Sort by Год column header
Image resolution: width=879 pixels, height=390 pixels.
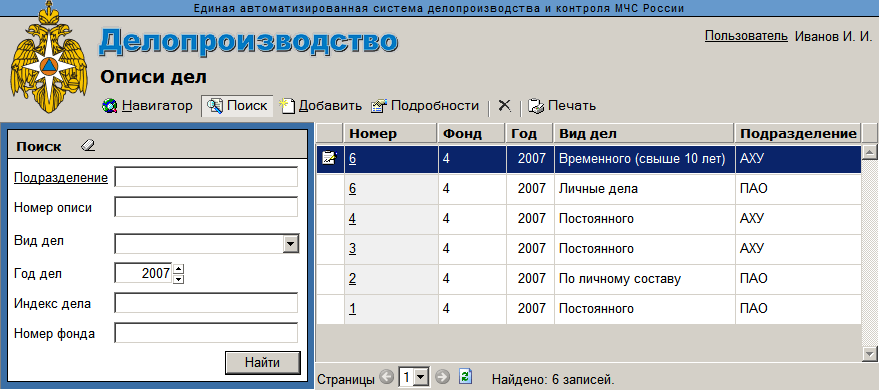tap(530, 133)
